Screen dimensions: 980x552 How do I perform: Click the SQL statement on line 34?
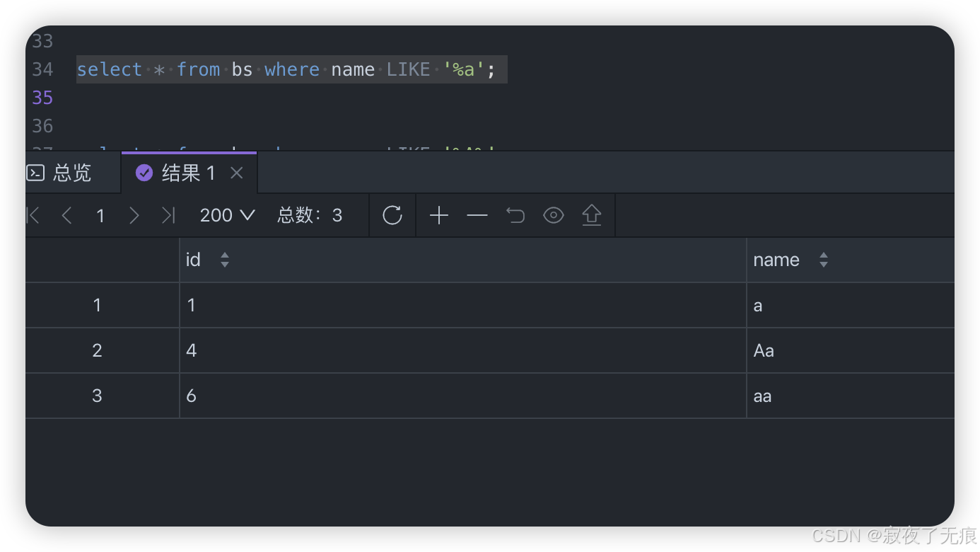coord(286,69)
